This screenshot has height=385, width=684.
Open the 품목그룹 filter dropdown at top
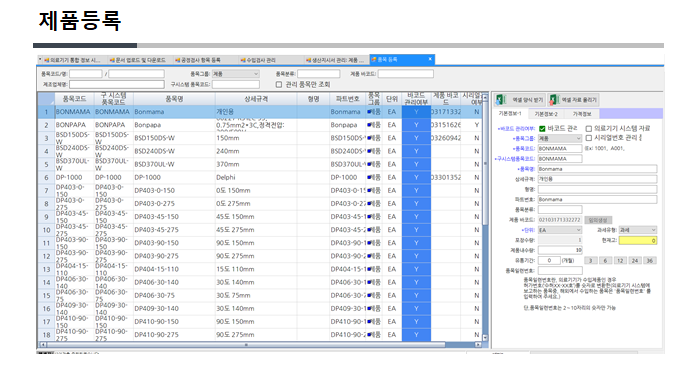click(236, 74)
